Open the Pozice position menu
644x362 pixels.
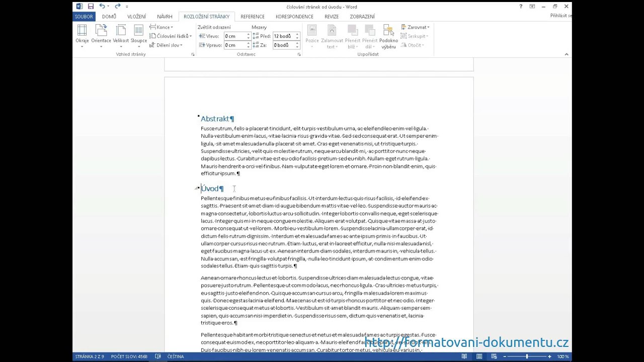point(312,36)
